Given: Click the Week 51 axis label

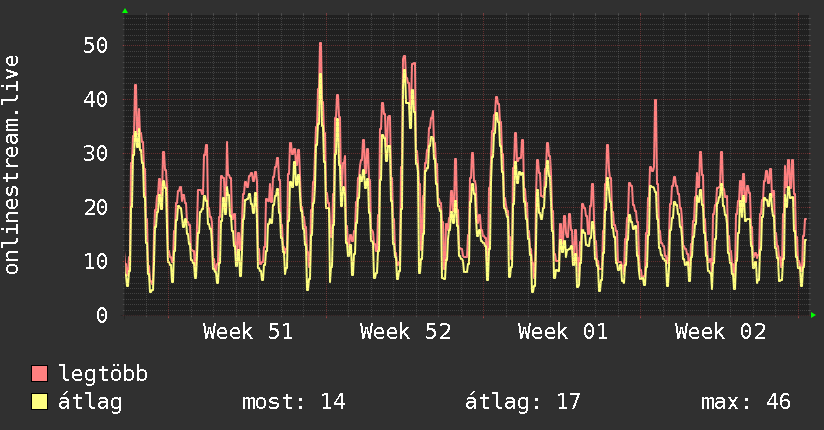Looking at the screenshot, I should point(248,332).
